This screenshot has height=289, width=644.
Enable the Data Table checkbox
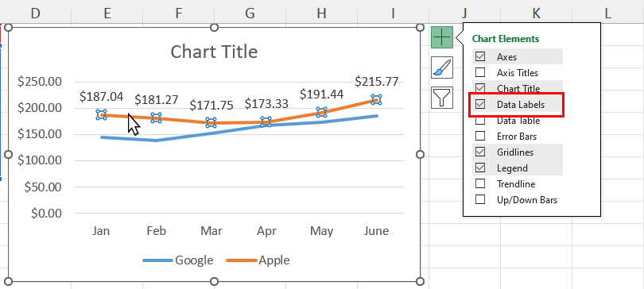[x=480, y=121]
